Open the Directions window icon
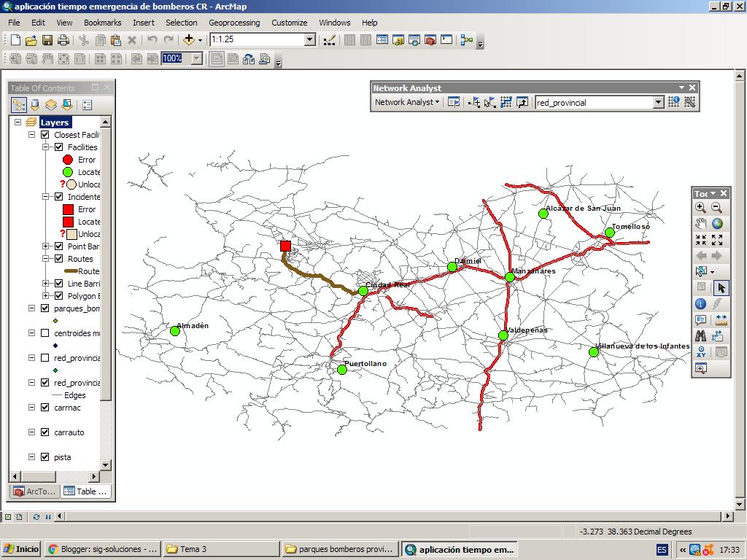This screenshot has width=747, height=560. pyautogui.click(x=522, y=102)
